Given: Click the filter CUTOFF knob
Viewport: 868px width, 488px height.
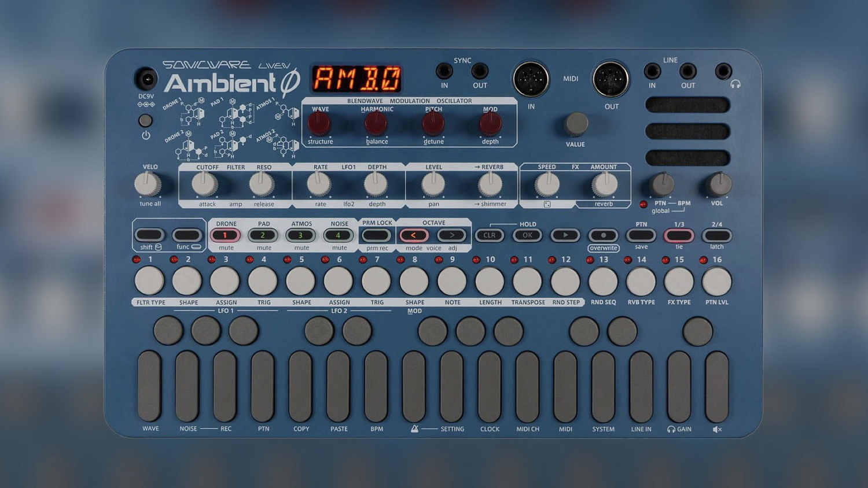Looking at the screenshot, I should 204,184.
